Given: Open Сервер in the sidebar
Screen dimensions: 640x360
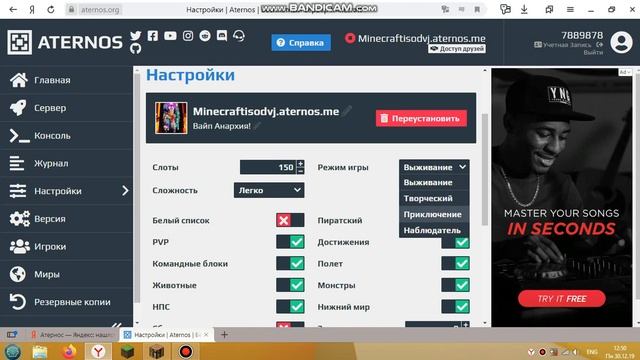Looking at the screenshot, I should coord(66,108).
